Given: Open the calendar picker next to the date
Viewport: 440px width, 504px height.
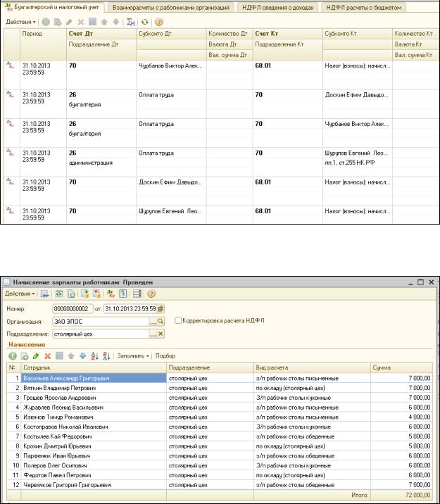Looking at the screenshot, I should [161, 309].
